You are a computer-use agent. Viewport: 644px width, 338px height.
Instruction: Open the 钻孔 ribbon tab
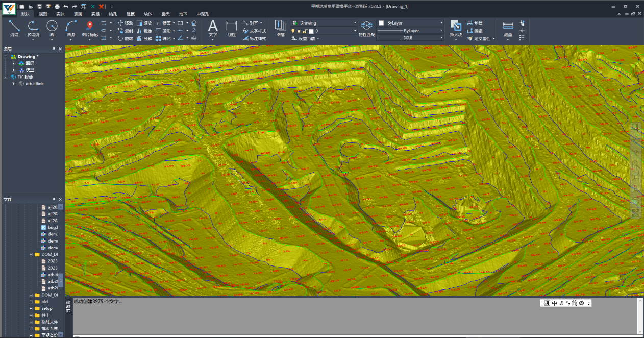pos(113,14)
